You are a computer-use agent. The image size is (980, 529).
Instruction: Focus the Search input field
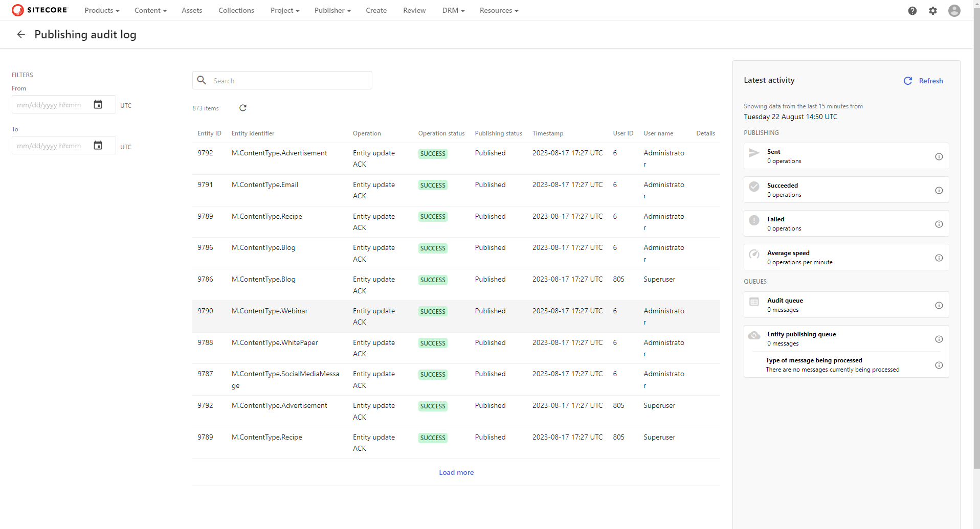[282, 80]
